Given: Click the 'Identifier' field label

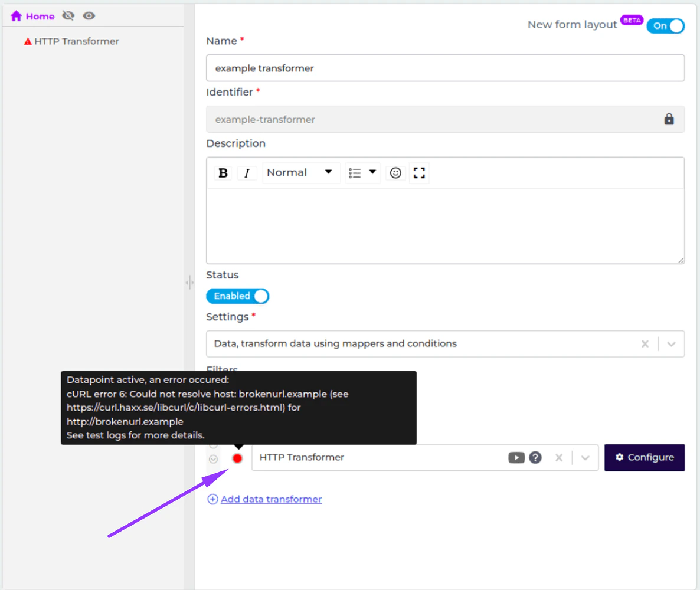Looking at the screenshot, I should point(230,92).
